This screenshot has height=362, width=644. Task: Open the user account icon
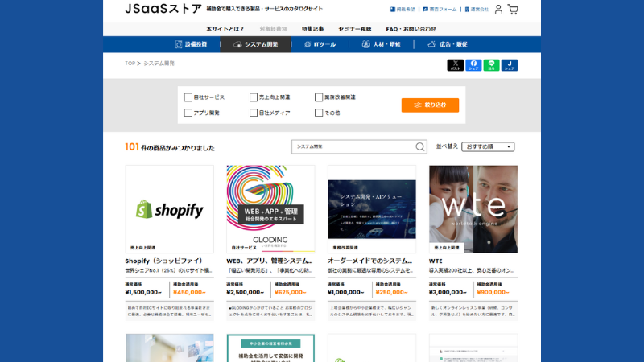point(498,9)
